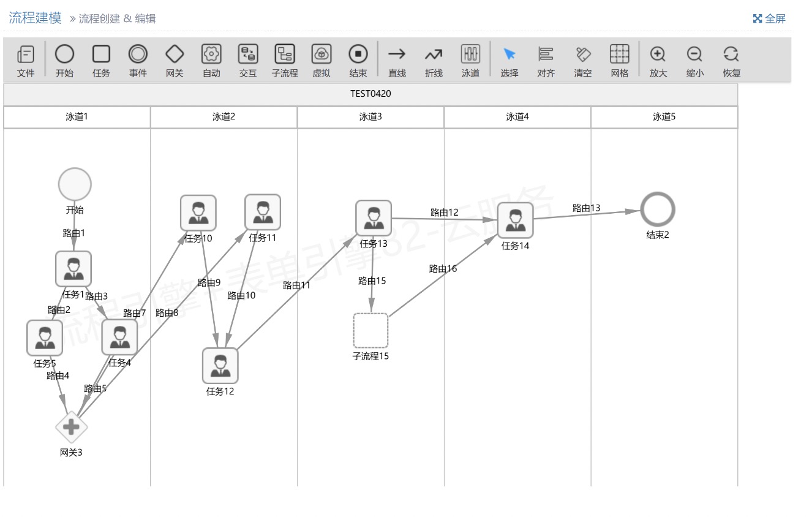Screen dimensions: 812x517
Task: Select the 任务4 user task node
Action: point(119,338)
